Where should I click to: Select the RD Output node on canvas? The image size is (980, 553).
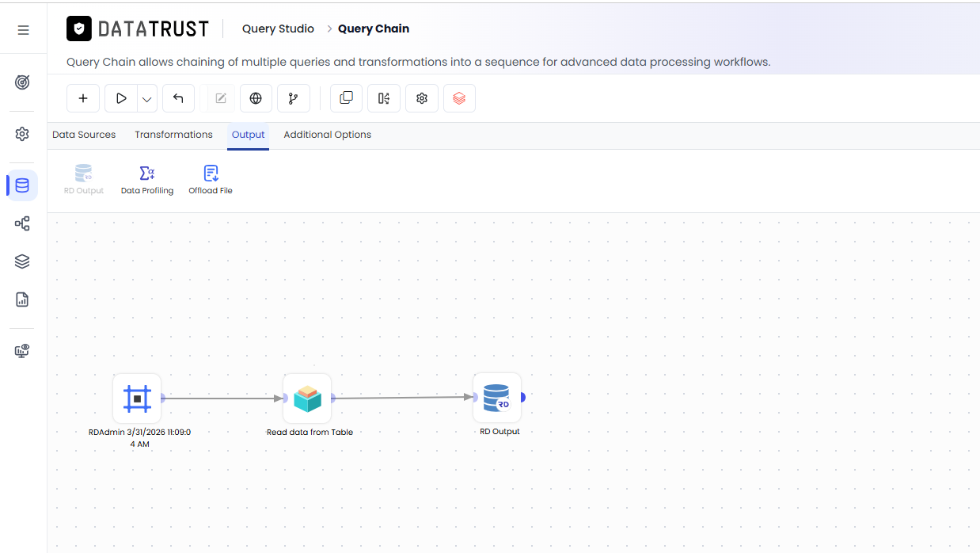pos(497,398)
